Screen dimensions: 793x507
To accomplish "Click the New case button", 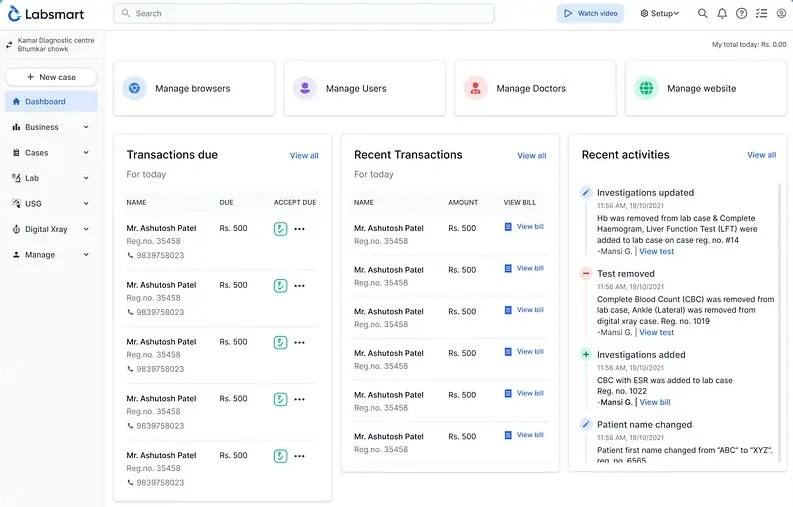I will coord(51,77).
